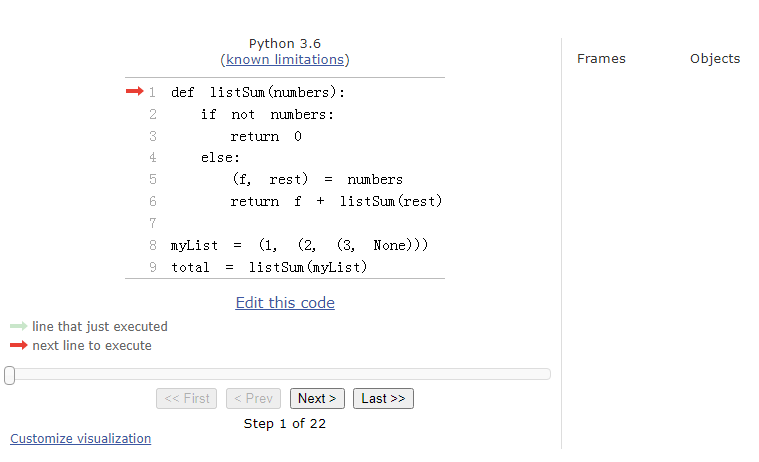Click the green arrow legend icon
759x462 pixels.
click(19, 327)
